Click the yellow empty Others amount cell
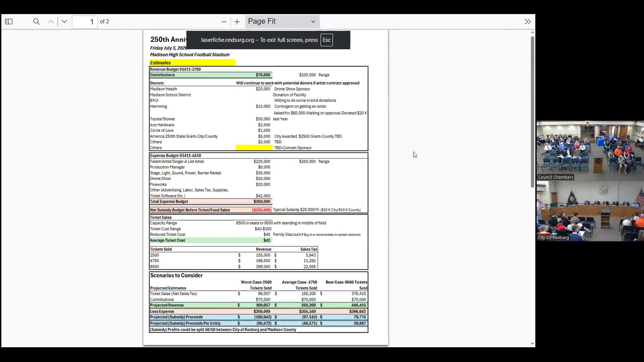Screen dimensions: 644x362 [x=254, y=148]
